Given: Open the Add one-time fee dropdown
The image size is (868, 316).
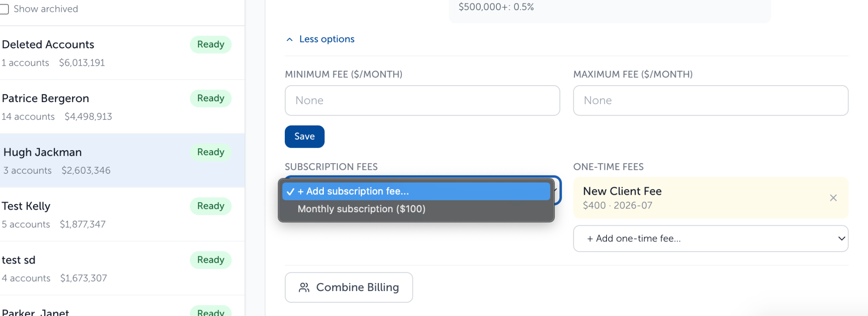Looking at the screenshot, I should point(710,238).
